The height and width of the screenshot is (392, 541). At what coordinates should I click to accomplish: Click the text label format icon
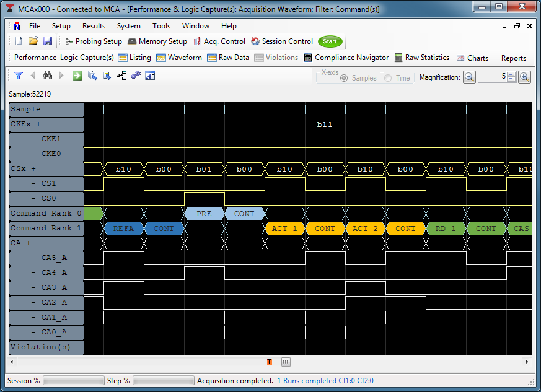[150, 76]
